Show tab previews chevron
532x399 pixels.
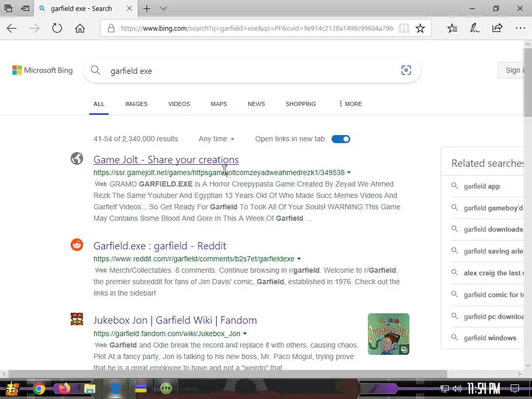(x=163, y=8)
